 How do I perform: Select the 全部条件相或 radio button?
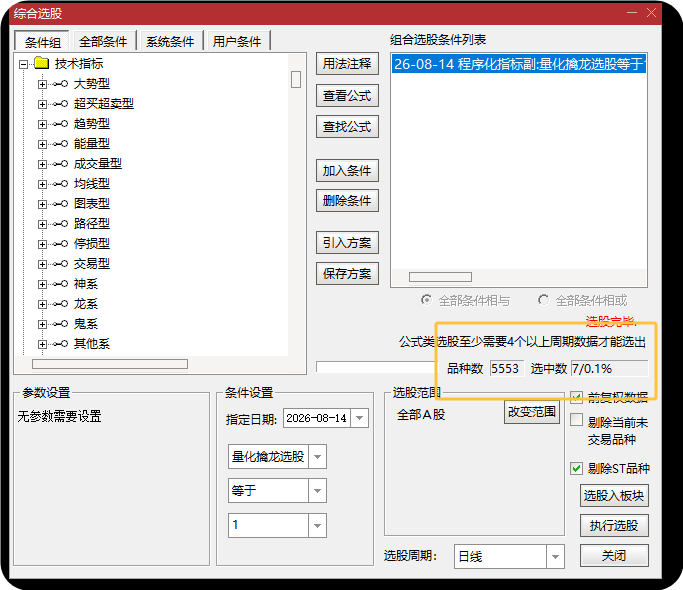pos(543,300)
